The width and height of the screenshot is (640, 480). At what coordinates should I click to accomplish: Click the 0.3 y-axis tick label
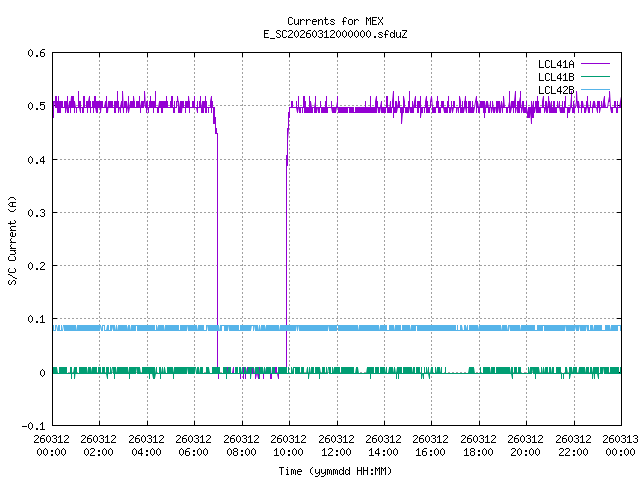pos(36,213)
